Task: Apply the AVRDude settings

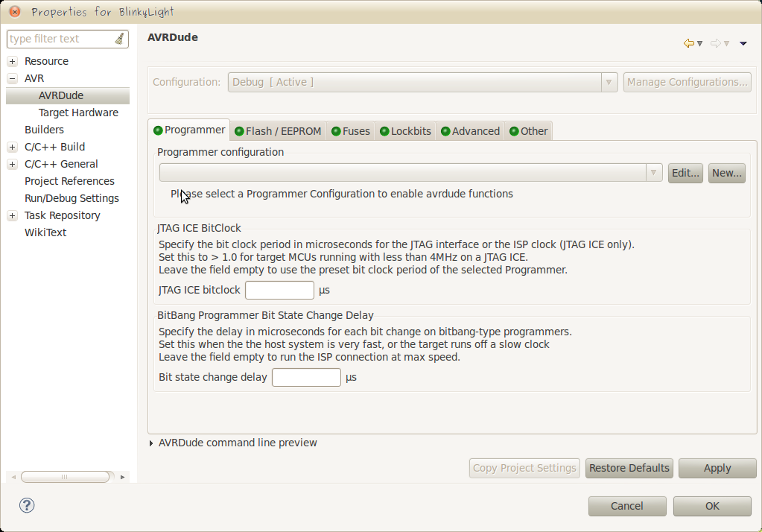Action: [x=717, y=469]
